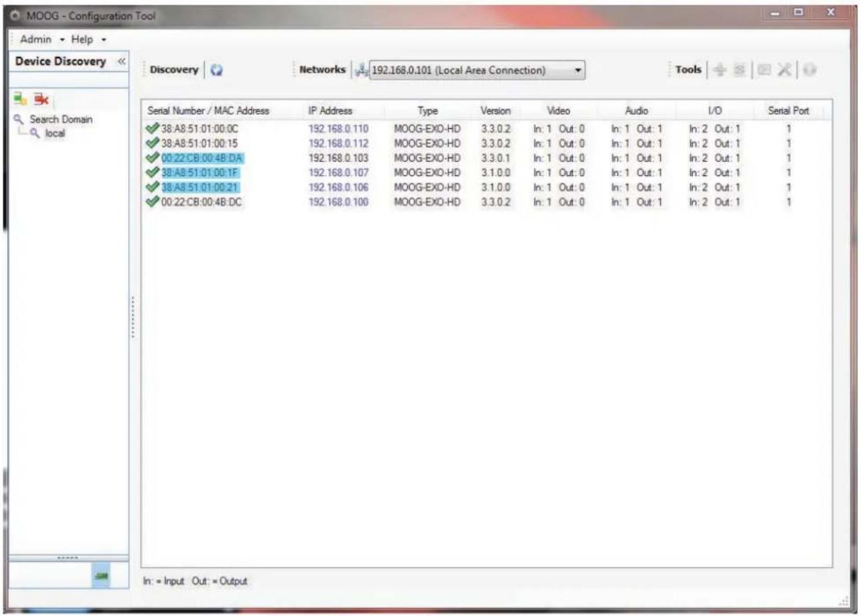Refresh device discovery with the circular arrows icon
The height and width of the screenshot is (616, 861).
click(216, 69)
